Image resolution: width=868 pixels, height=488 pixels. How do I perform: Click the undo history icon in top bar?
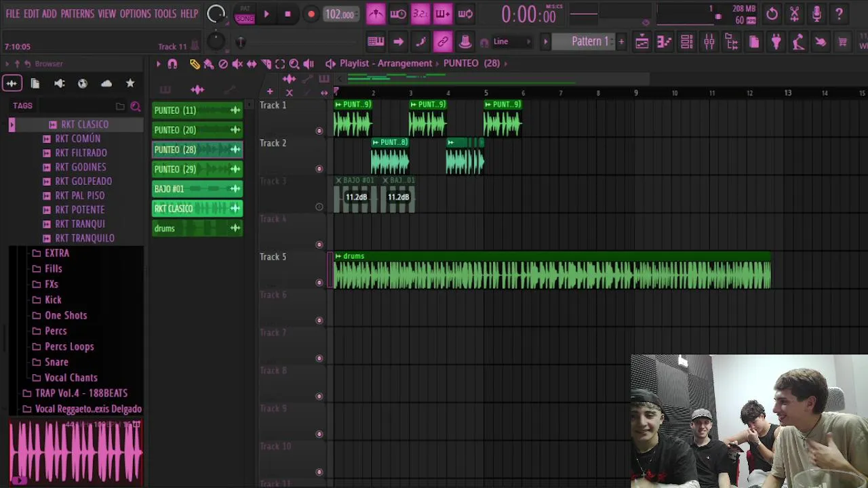click(x=772, y=14)
